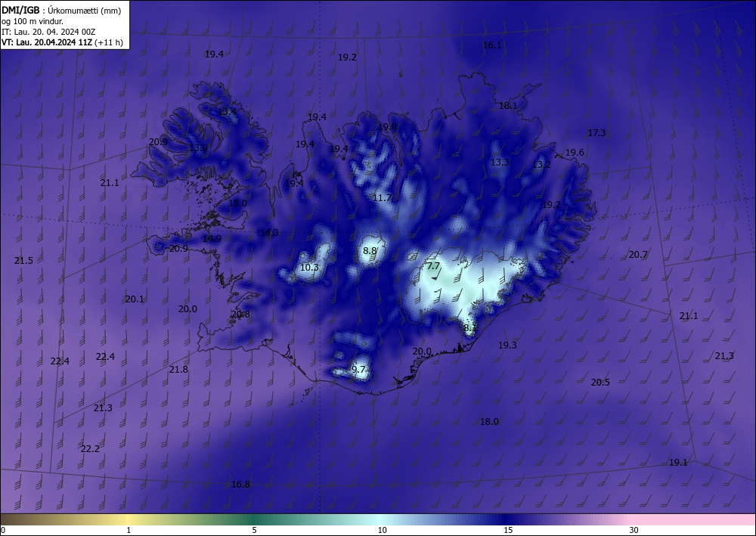Click the 13.3 value label
The width and height of the screenshot is (756, 536).
500,162
